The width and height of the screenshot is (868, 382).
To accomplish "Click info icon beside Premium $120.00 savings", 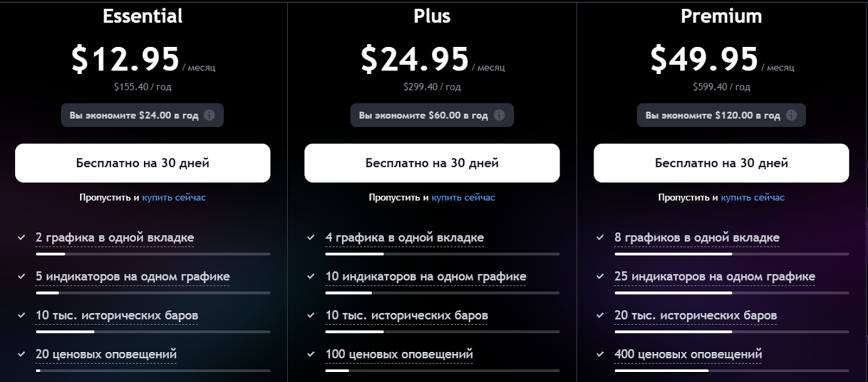I will tap(792, 115).
